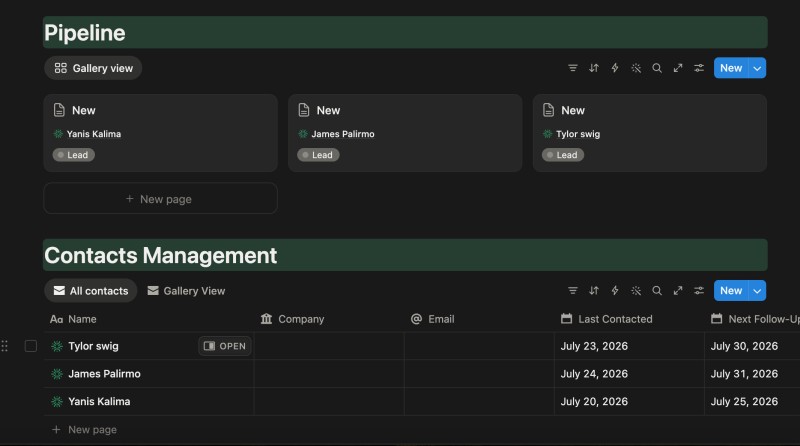Click sort icon in Pipeline toolbar
This screenshot has height=446, width=800.
(594, 68)
